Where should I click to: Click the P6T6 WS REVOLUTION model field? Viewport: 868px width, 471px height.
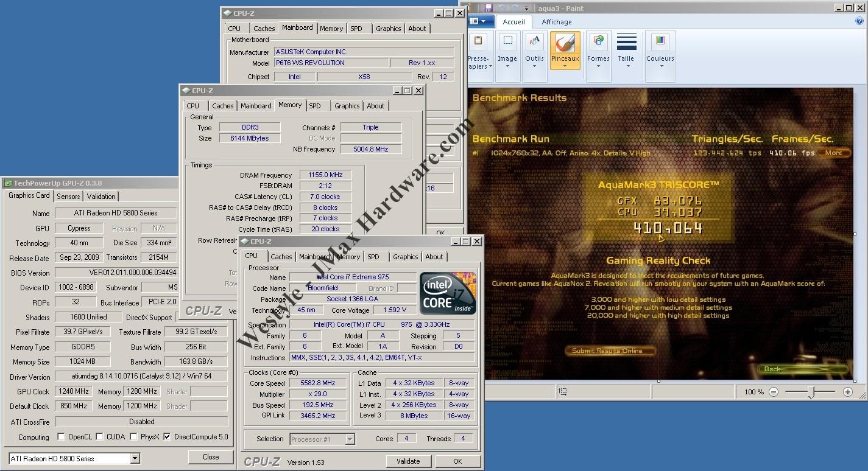click(331, 63)
